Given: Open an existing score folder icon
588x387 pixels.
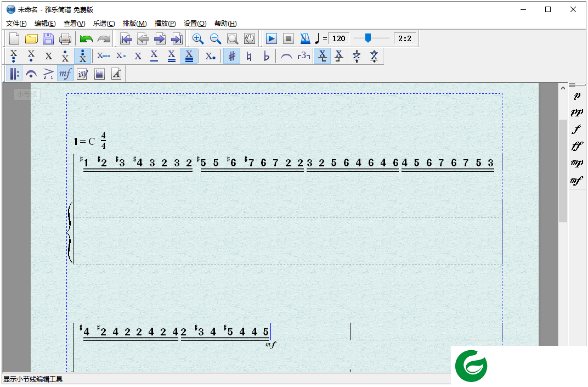Looking at the screenshot, I should (31, 38).
